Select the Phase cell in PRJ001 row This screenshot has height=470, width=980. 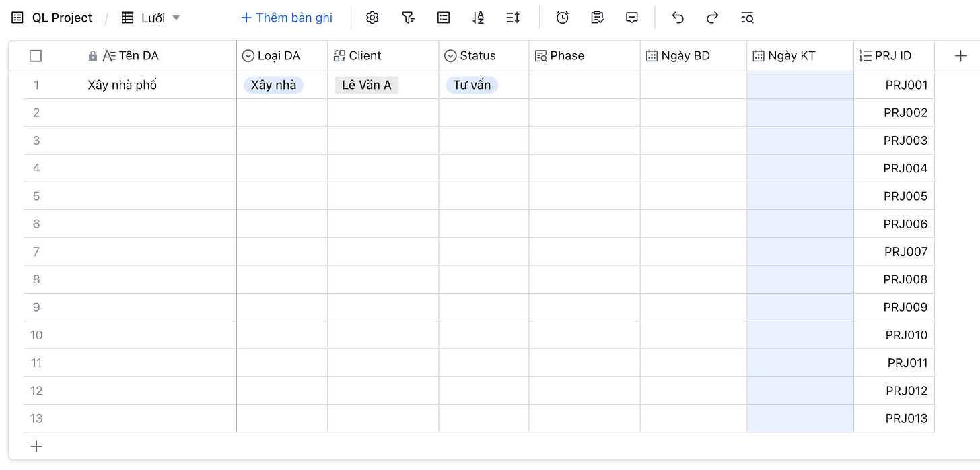(585, 85)
